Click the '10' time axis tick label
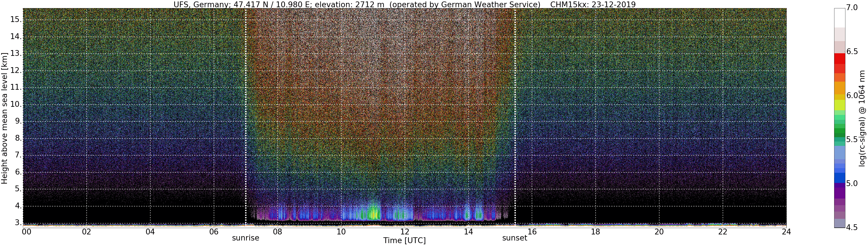Image resolution: width=868 pixels, height=246 pixels. (x=341, y=232)
